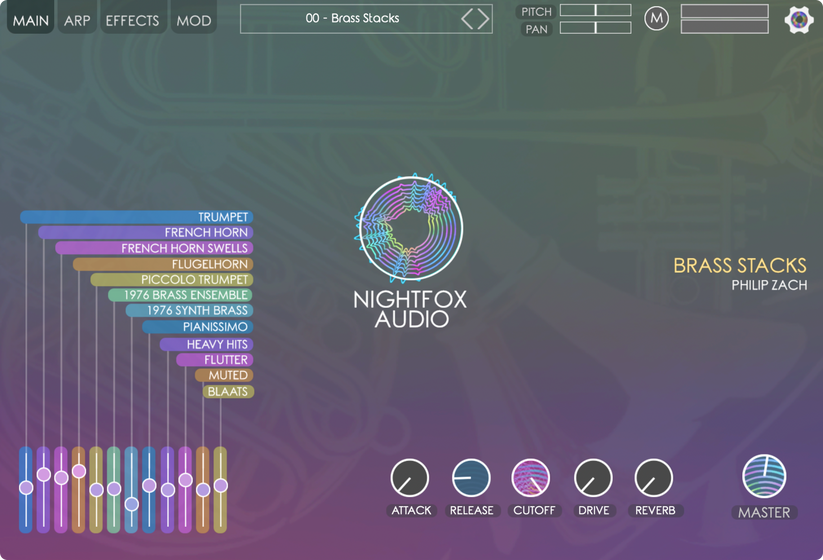Click the PITCH slider bar
The width and height of the screenshot is (823, 560).
[595, 11]
